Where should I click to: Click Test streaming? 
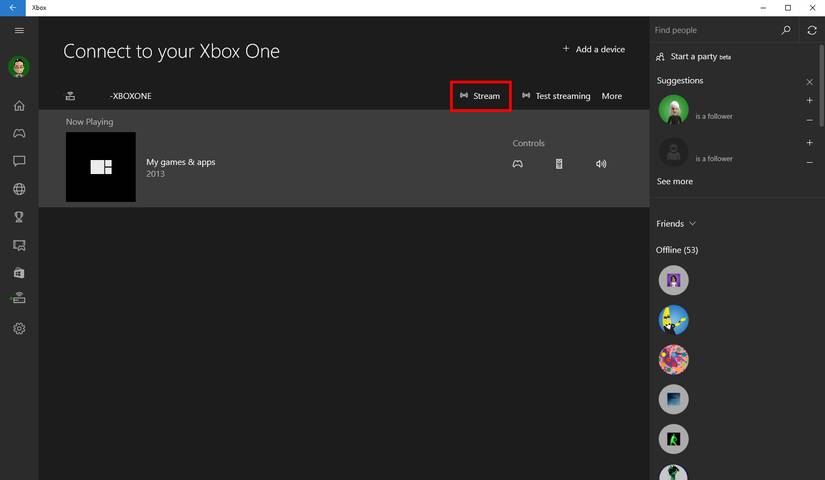pyautogui.click(x=556, y=96)
